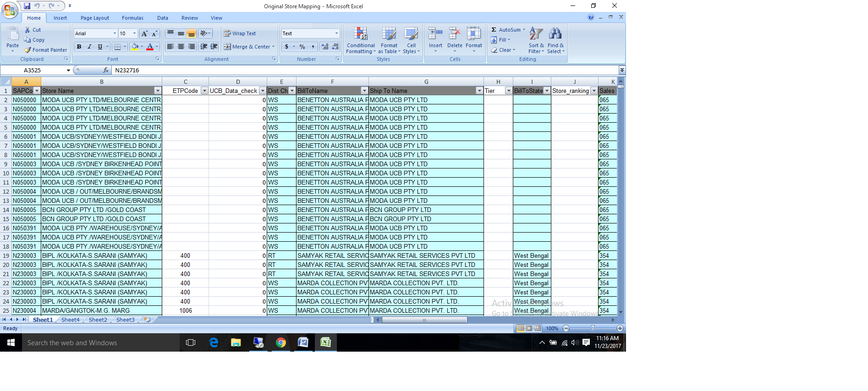Open the number format Text dropdown
Image resolution: width=868 pixels, height=391 pixels.
(336, 33)
